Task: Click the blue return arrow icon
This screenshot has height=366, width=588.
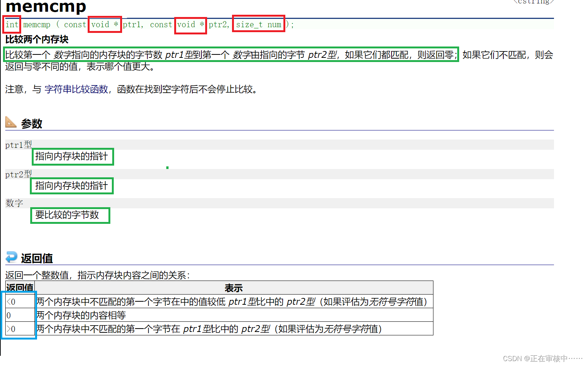Action: 11,257
